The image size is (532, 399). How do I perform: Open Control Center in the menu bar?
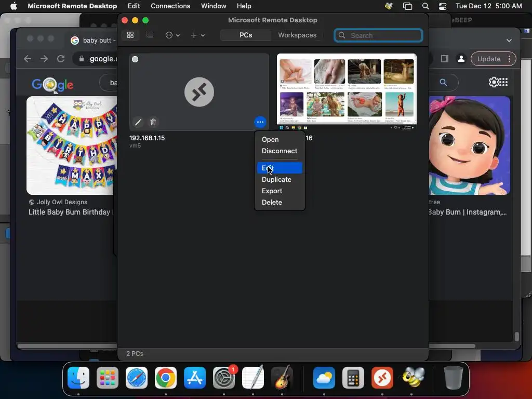click(443, 6)
